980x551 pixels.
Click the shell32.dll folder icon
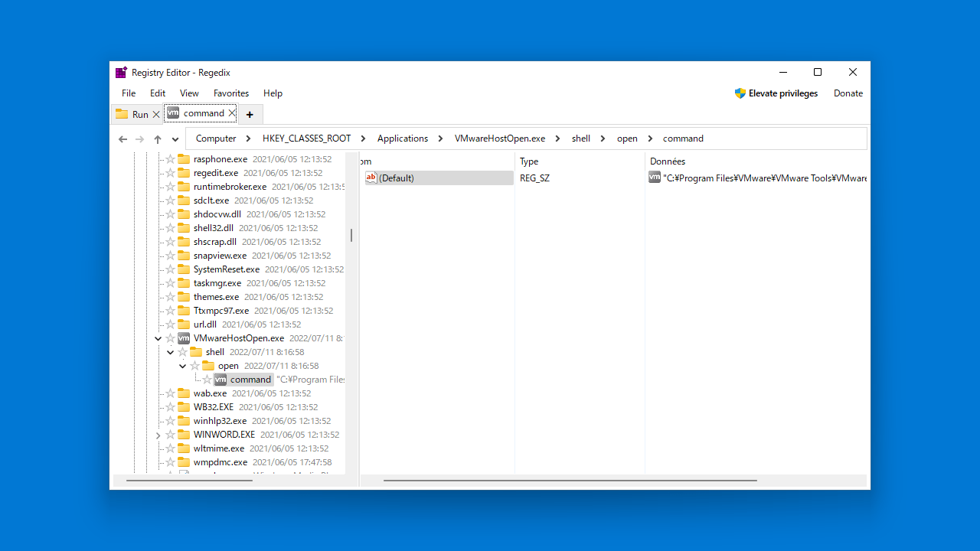[184, 228]
